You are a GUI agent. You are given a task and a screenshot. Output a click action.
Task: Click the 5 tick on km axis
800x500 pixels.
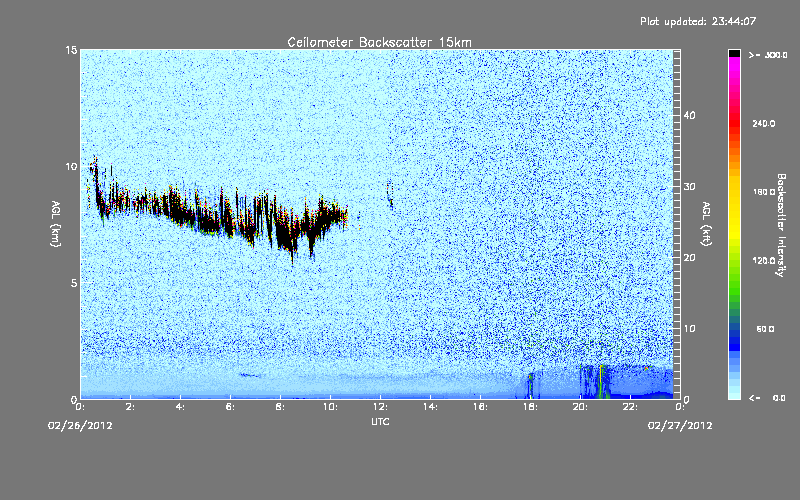click(74, 283)
